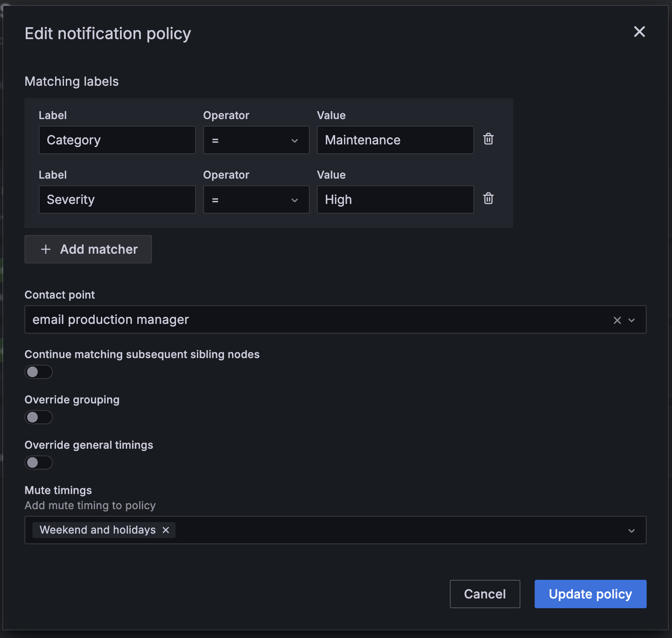Delete the Severity matcher with the trash icon
672x638 pixels.
point(488,199)
